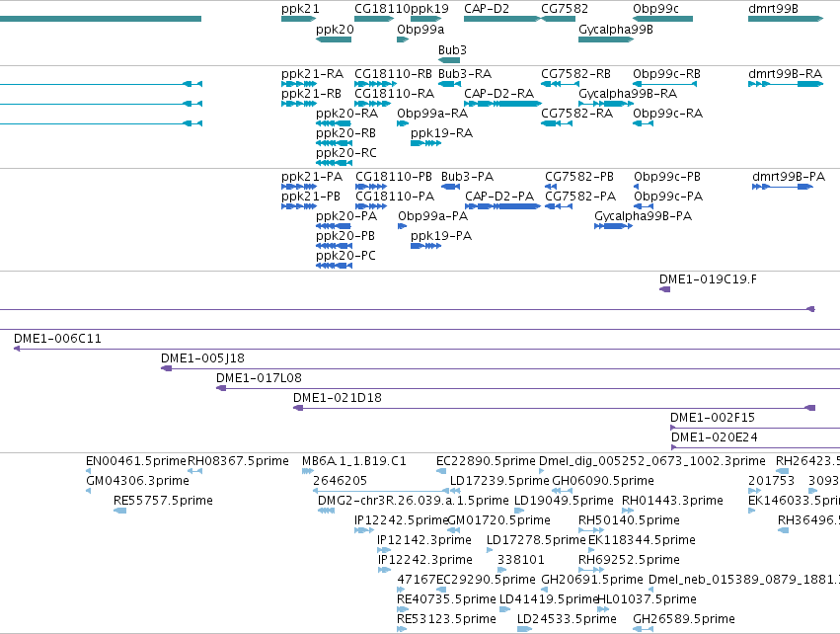Select the CG7582 gene label
The height and width of the screenshot is (634, 840).
[x=565, y=9]
